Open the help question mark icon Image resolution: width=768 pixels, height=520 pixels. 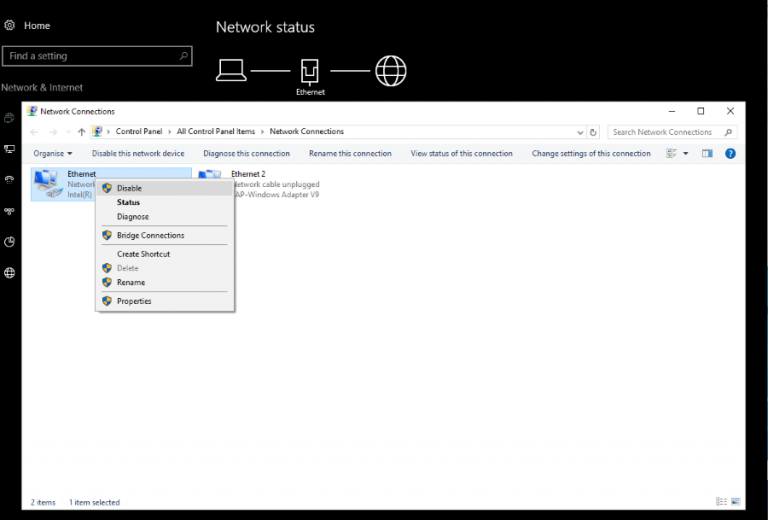730,154
